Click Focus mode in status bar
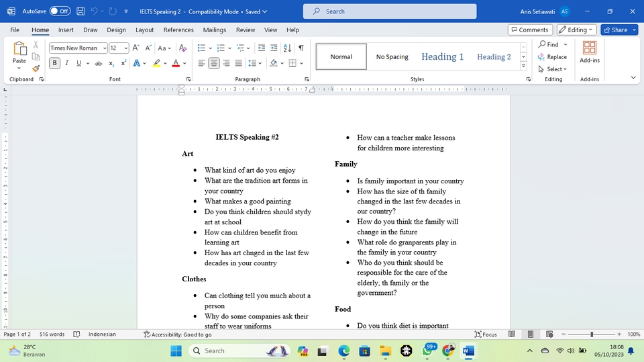 (486, 334)
